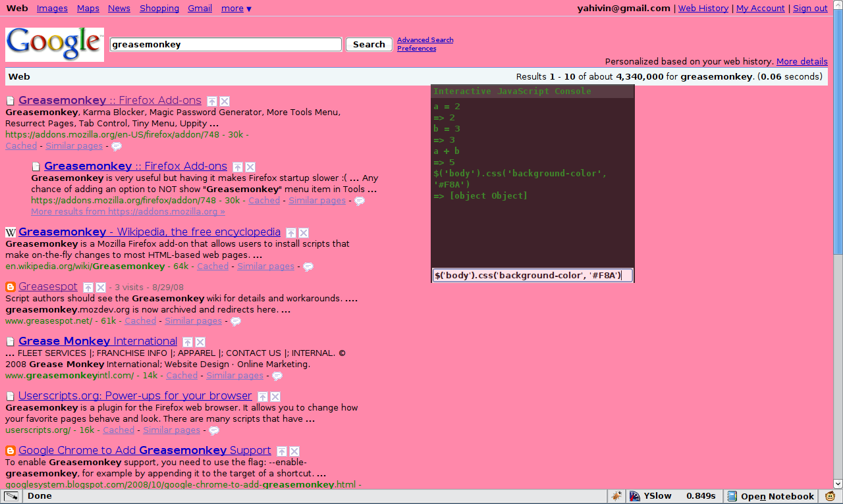Open the Images tab in top navigation
This screenshot has width=843, height=504.
click(x=52, y=9)
